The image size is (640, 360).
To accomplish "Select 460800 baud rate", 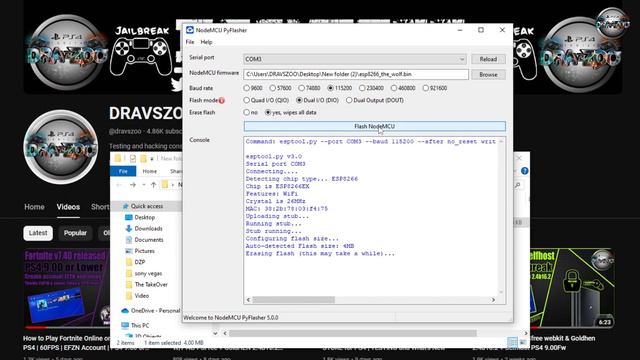I will coord(403,88).
